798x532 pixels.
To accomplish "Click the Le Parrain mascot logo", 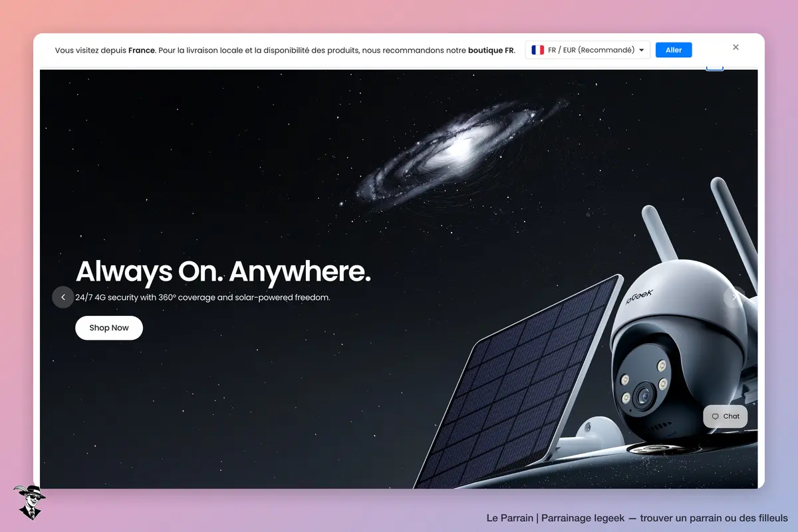I will coord(29,502).
